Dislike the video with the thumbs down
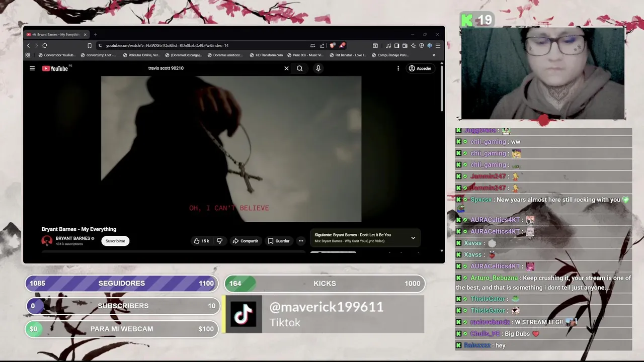This screenshot has width=644, height=362. (x=219, y=241)
